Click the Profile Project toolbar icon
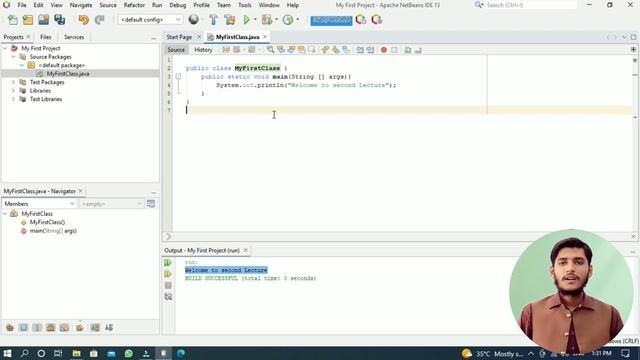This screenshot has width=640, height=360. (288, 20)
